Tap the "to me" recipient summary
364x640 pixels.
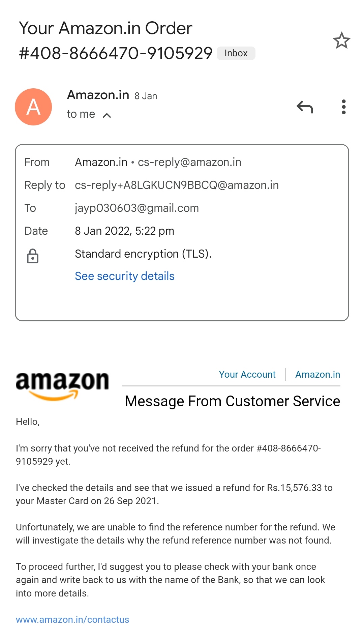click(81, 114)
